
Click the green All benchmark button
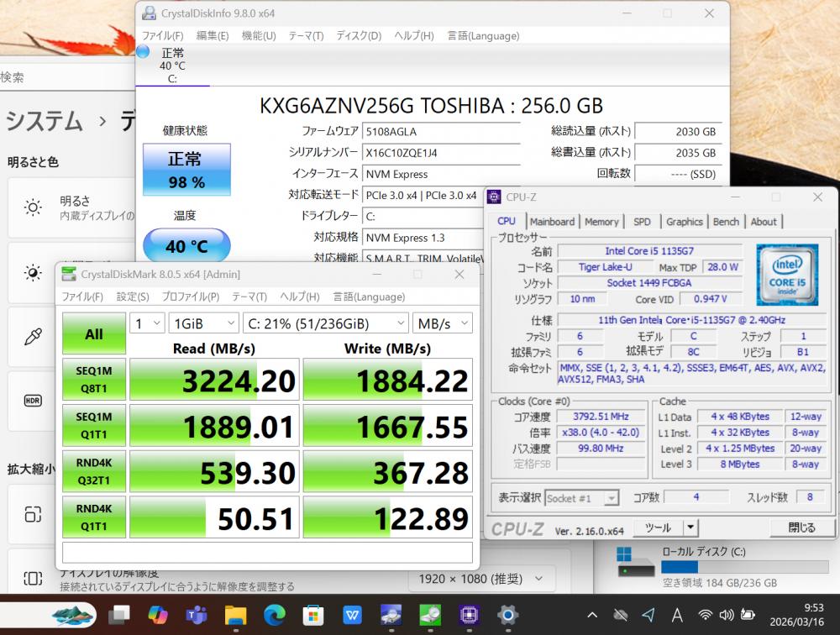click(x=94, y=334)
